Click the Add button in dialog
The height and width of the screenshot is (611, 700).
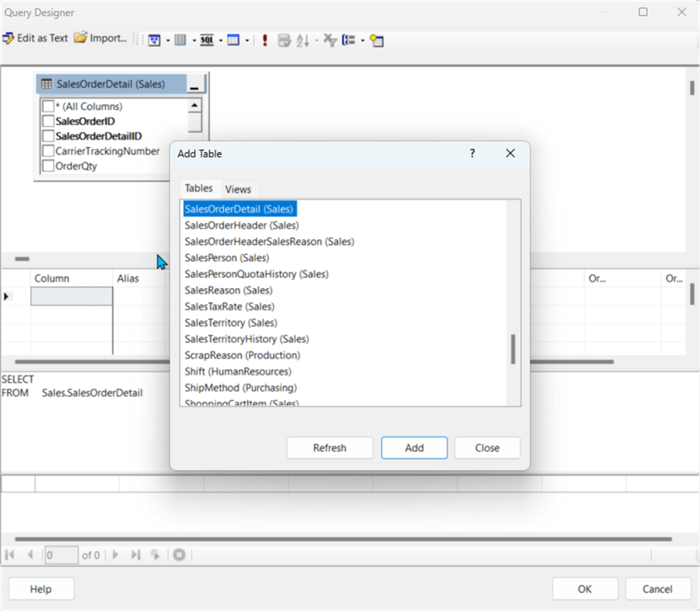[x=414, y=448]
